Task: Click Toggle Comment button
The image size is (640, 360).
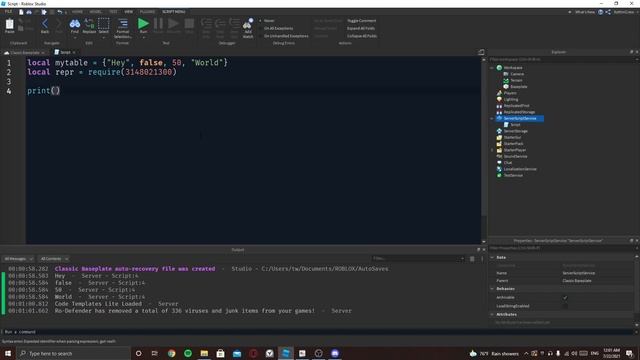Action: click(362, 20)
